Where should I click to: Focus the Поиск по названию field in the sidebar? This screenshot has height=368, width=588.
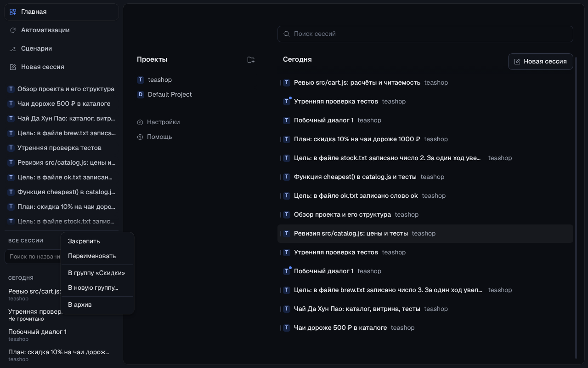(33, 257)
